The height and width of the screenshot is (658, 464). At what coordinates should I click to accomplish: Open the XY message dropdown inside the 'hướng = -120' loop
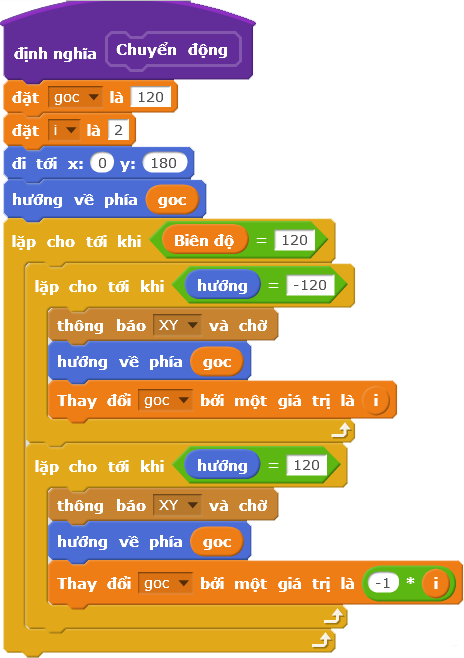[x=177, y=325]
